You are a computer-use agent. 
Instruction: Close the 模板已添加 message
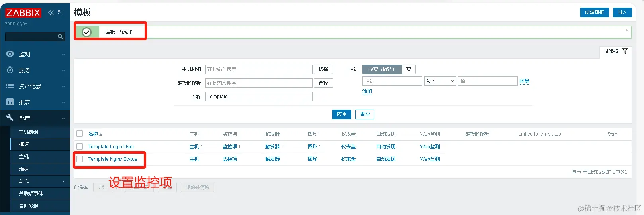click(x=627, y=30)
